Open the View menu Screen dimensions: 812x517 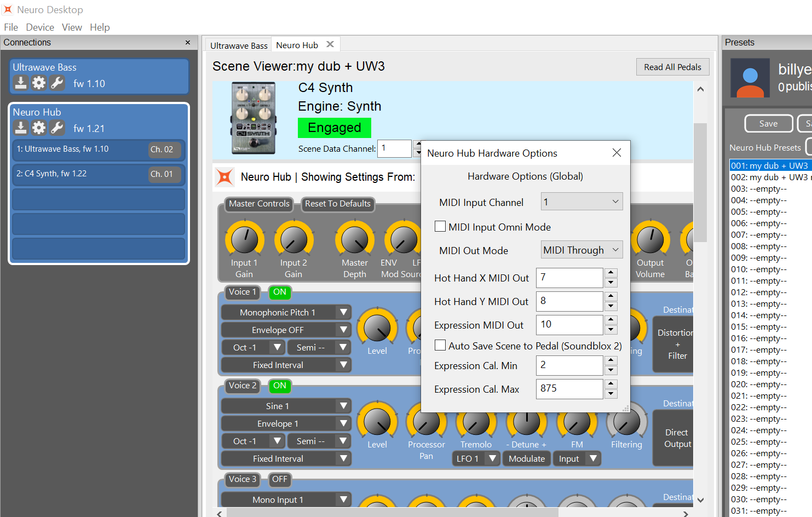[x=72, y=27]
